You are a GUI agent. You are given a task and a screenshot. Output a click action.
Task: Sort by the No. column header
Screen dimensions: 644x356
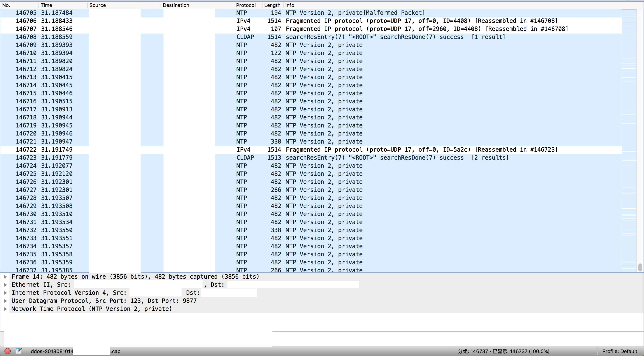coord(19,5)
